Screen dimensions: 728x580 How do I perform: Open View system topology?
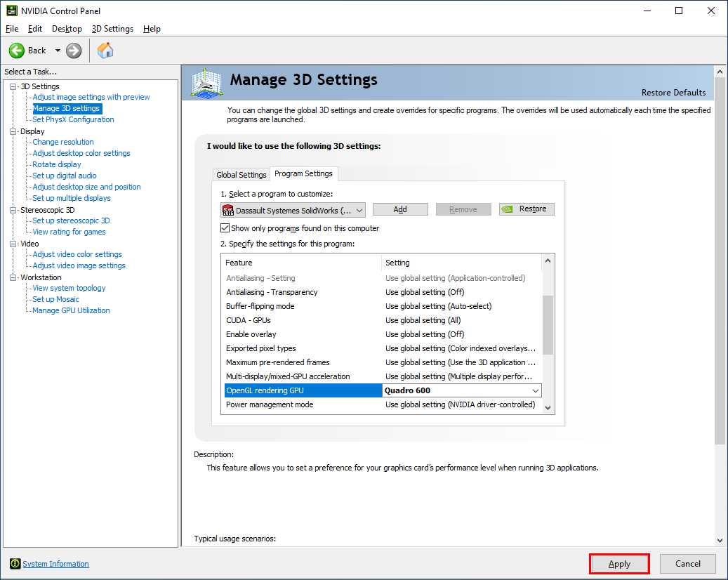[x=69, y=288]
